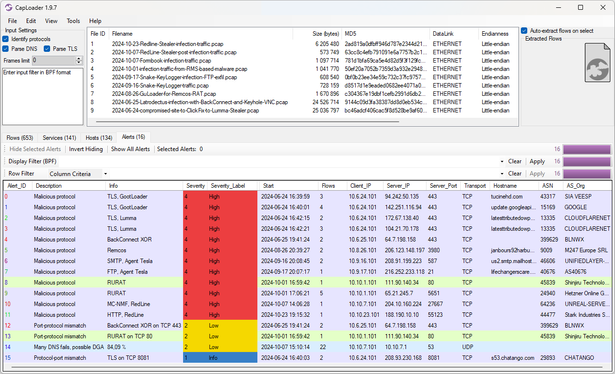Select the MC-NMF, RedLine alert row
The image size is (615, 374).
tap(307, 304)
